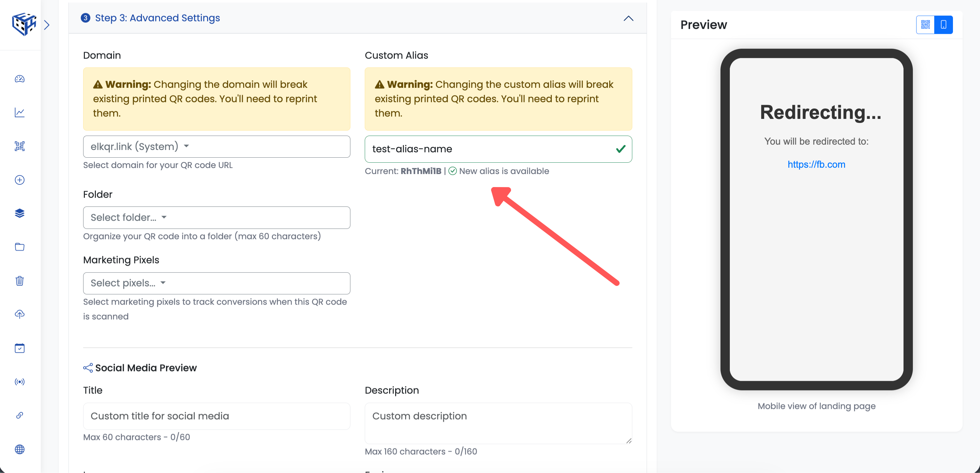Image resolution: width=980 pixels, height=473 pixels.
Task: Open the analytics chart sidebar icon
Action: tap(20, 113)
